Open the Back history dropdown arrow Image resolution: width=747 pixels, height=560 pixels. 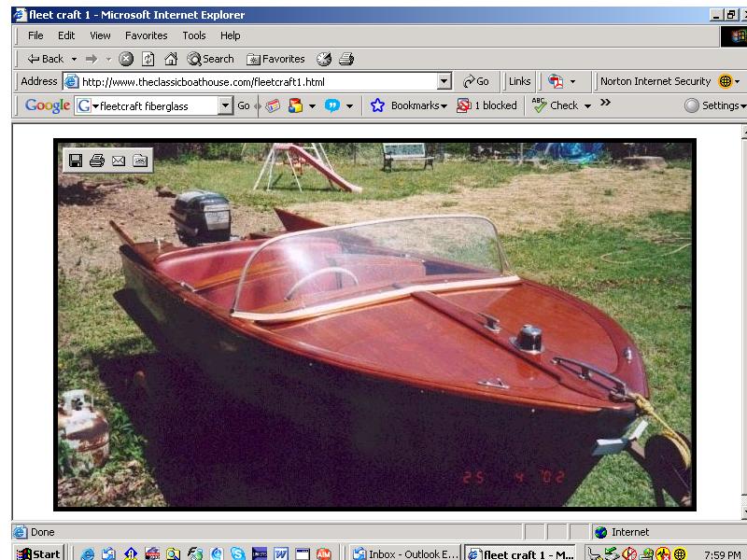coord(74,59)
